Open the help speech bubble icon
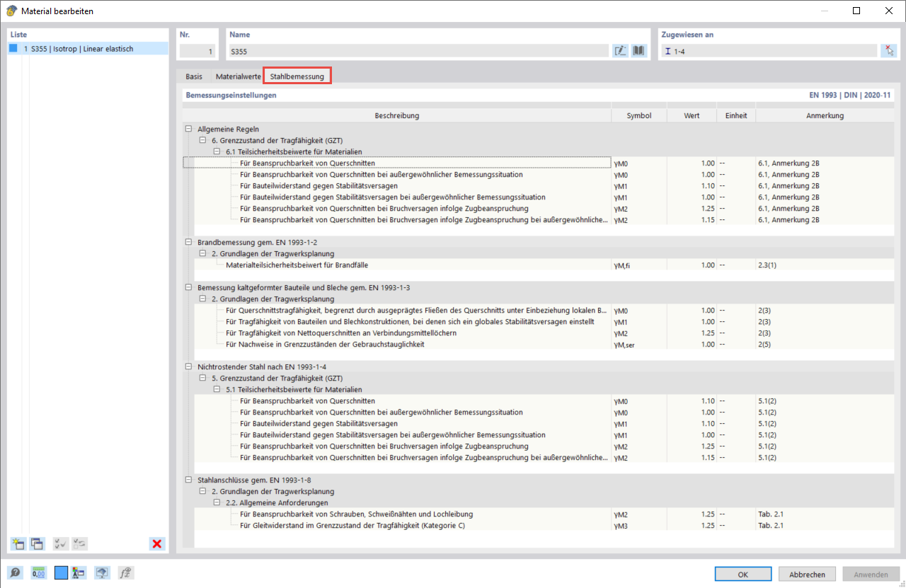 [15, 573]
